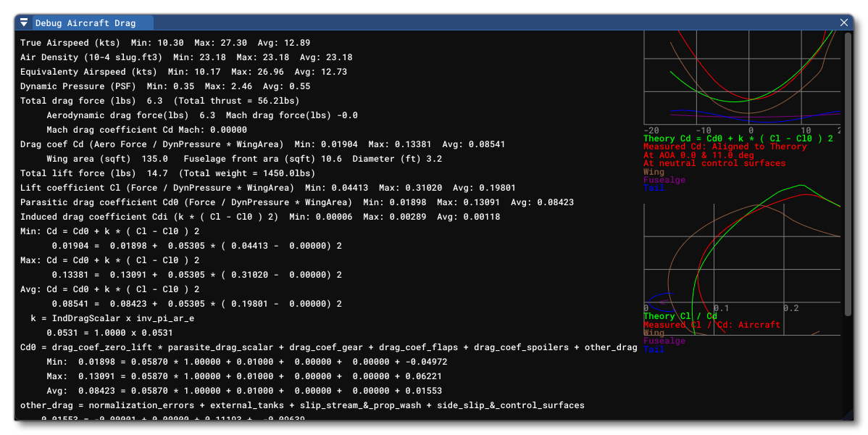The image size is (868, 435).
Task: Click the lower Cl / Cd polar graph
Action: pos(741,258)
